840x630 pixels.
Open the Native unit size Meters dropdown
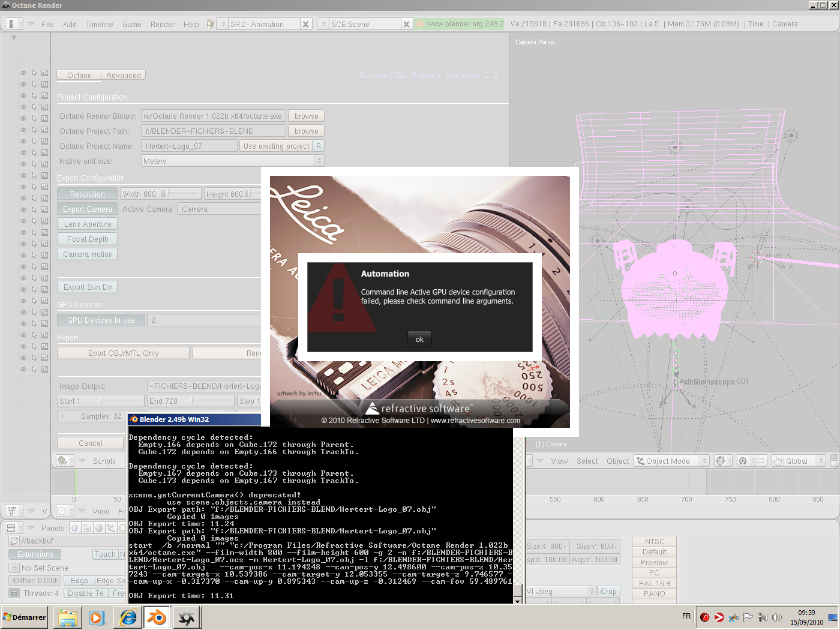click(x=233, y=161)
